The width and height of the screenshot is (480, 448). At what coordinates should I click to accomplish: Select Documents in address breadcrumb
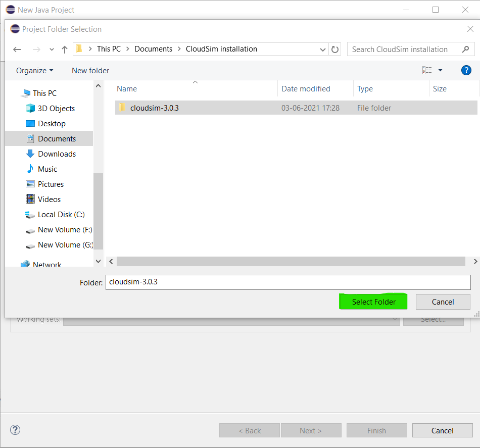(154, 49)
